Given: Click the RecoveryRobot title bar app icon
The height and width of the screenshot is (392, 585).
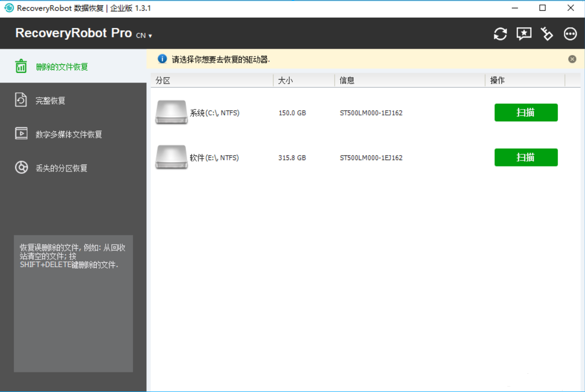Looking at the screenshot, I should (x=9, y=8).
